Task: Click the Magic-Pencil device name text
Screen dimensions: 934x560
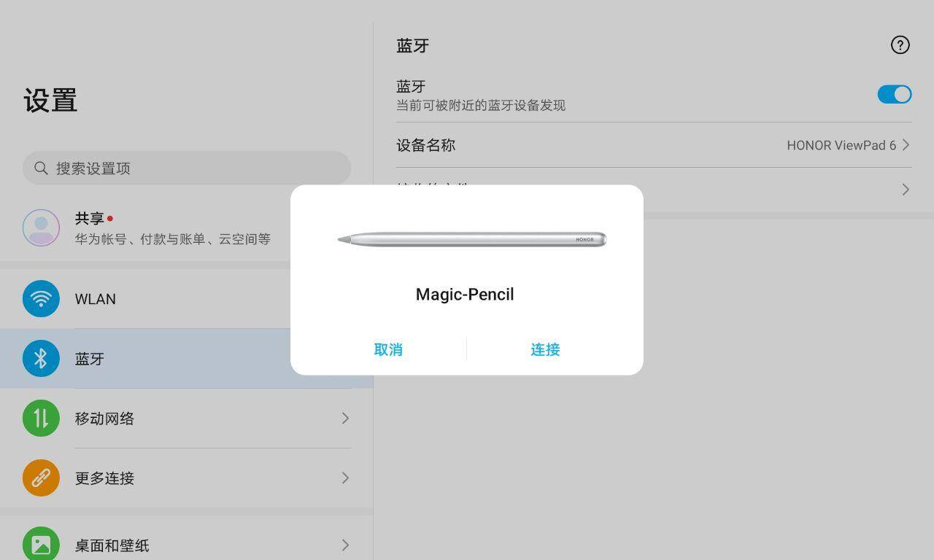Action: pos(465,295)
